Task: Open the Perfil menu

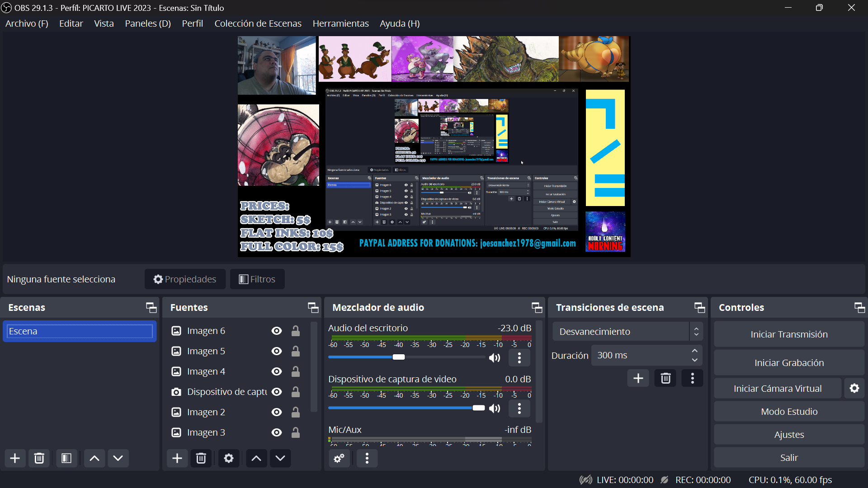Action: pyautogui.click(x=192, y=23)
